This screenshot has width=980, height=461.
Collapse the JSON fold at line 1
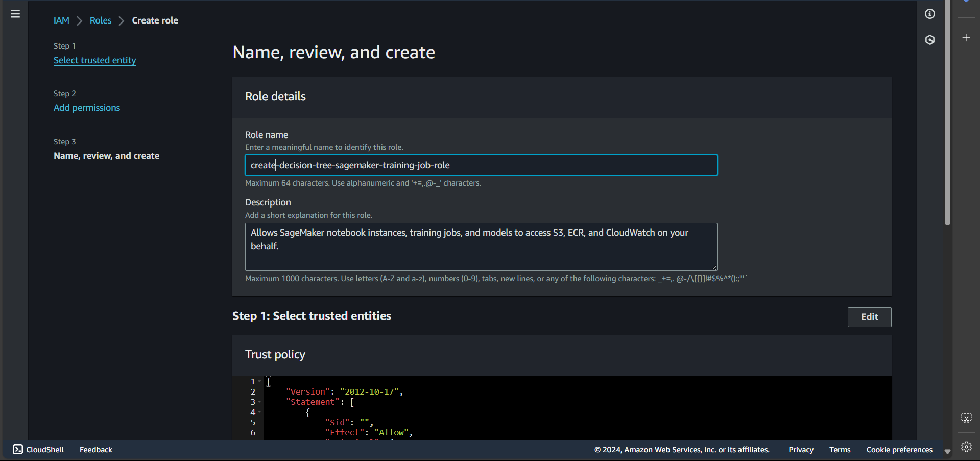coord(259,381)
